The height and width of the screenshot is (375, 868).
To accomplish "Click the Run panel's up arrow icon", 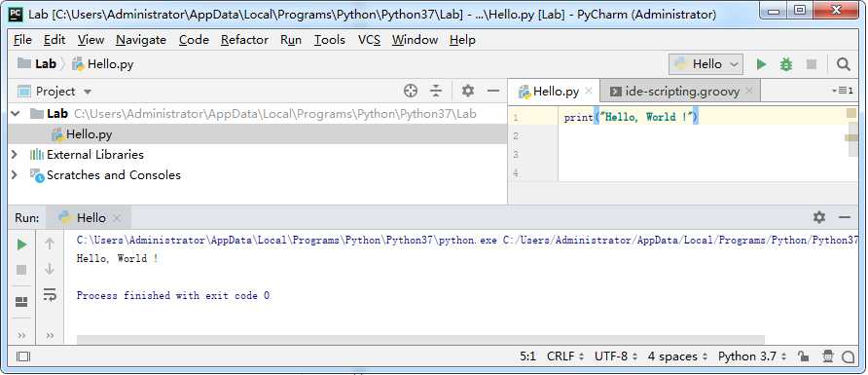I will (50, 244).
